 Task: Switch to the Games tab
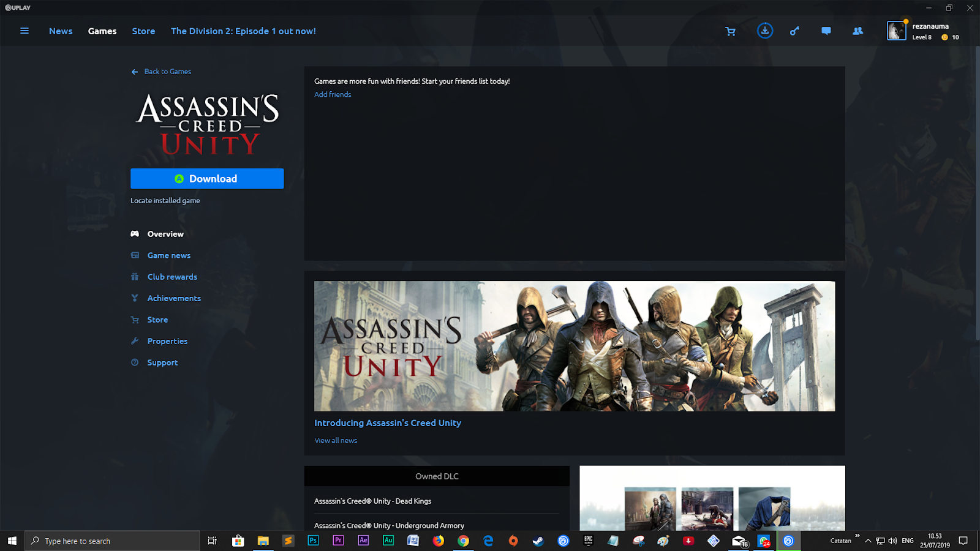[102, 31]
